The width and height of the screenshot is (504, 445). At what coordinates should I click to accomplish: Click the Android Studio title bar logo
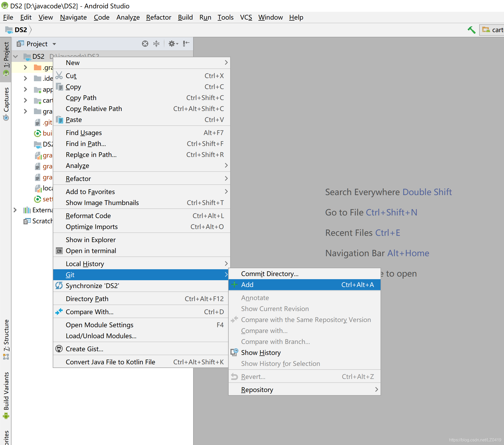pyautogui.click(x=5, y=5)
